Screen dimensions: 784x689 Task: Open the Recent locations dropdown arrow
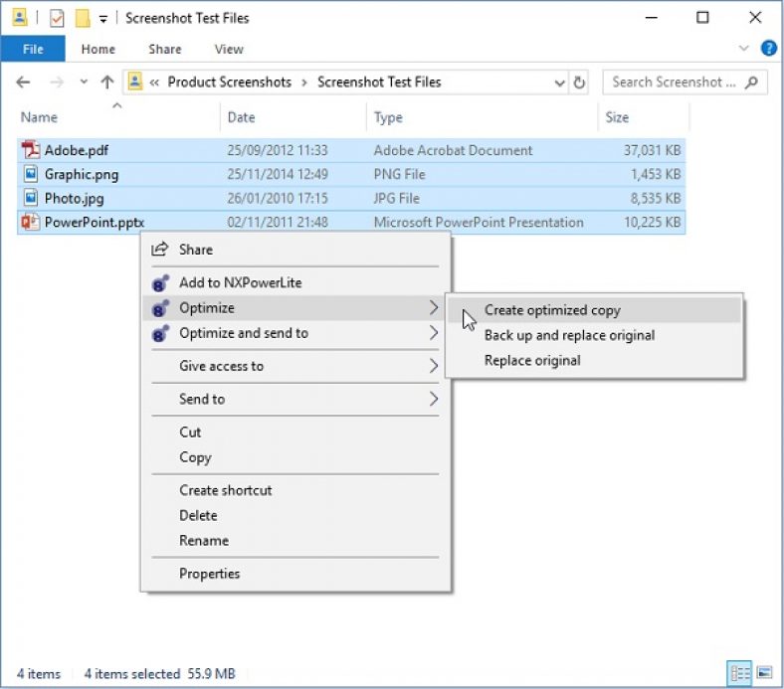point(84,83)
